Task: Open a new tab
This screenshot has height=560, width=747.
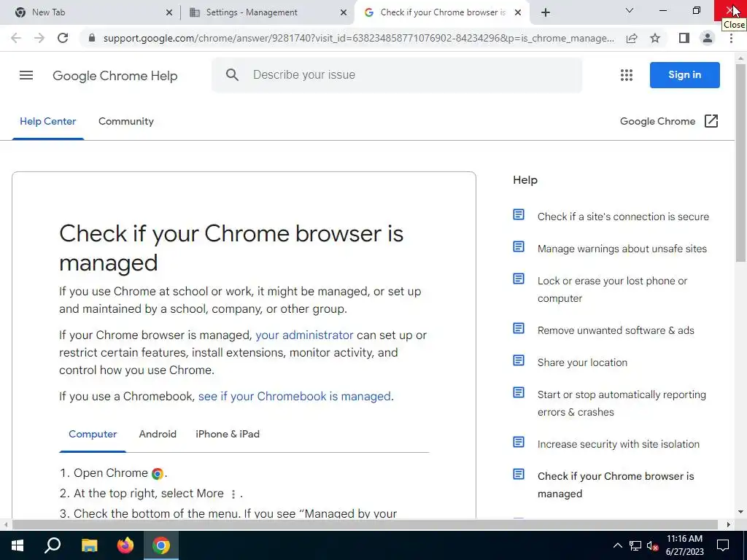Action: click(x=546, y=12)
